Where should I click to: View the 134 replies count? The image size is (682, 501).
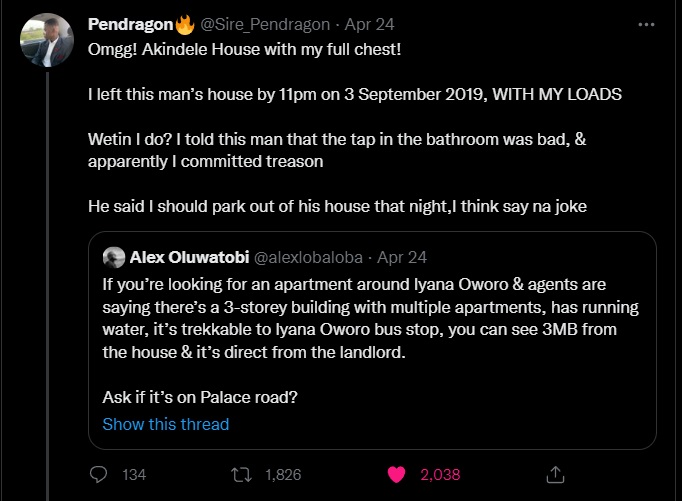click(x=134, y=475)
